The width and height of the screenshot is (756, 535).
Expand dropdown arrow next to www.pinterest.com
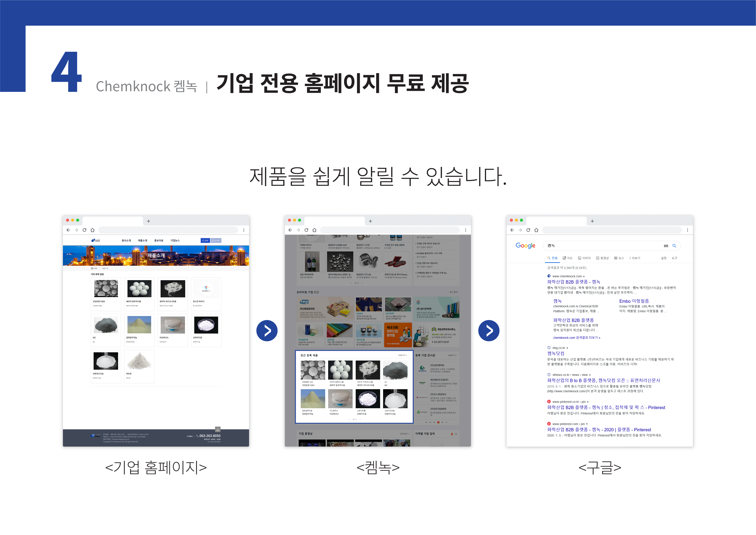click(587, 424)
